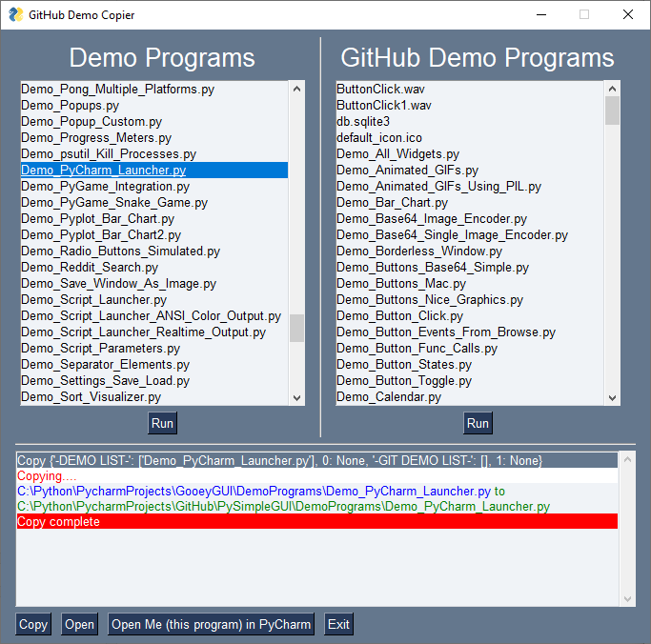
Task: Click the Demo Programs list down arrow
Action: (x=296, y=398)
